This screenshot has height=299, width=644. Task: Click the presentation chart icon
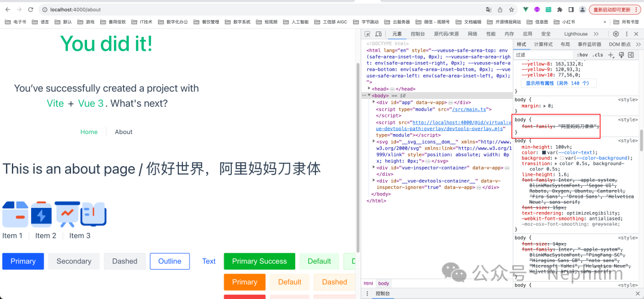[x=67, y=214]
